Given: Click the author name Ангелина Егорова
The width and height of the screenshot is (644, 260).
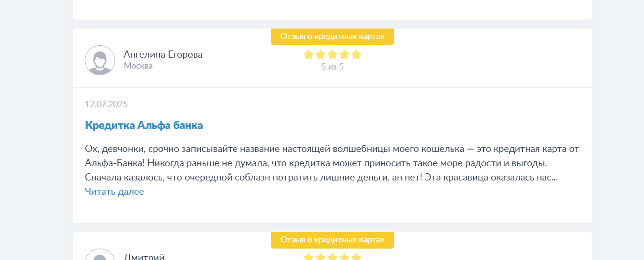Looking at the screenshot, I should pos(163,54).
